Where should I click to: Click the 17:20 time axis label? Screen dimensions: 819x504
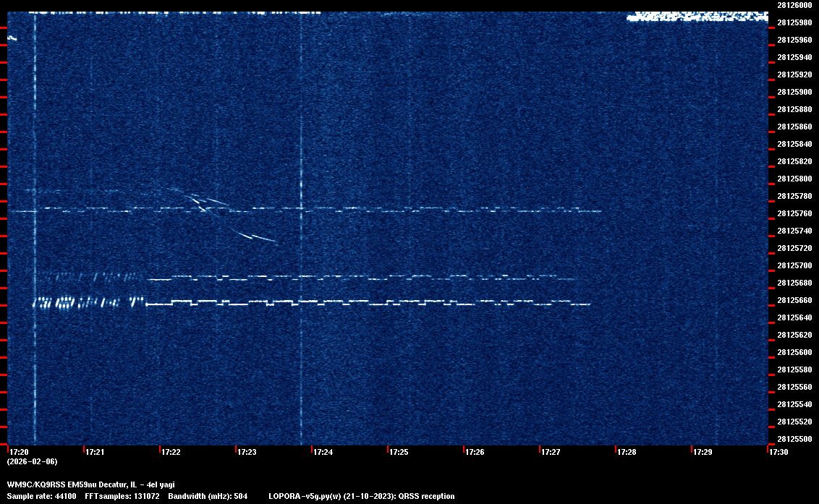18,453
